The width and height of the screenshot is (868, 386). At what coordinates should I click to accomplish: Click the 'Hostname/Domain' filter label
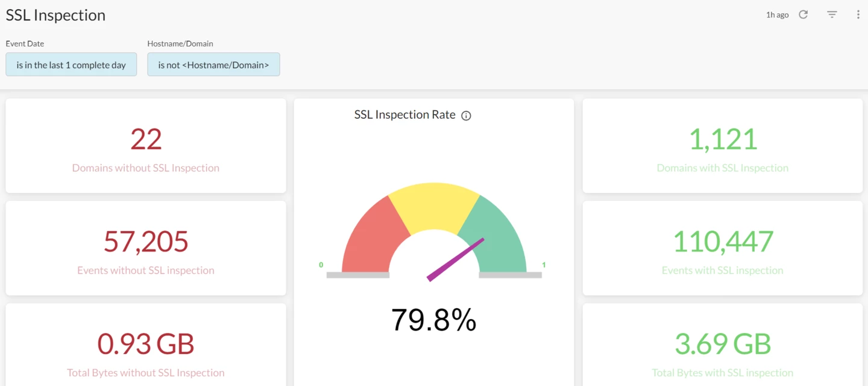pyautogui.click(x=180, y=43)
